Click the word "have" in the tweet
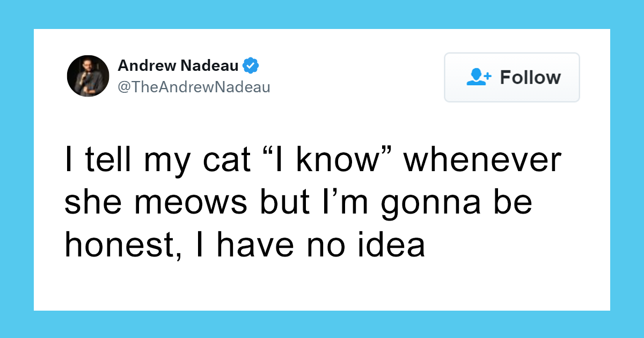 click(x=250, y=245)
